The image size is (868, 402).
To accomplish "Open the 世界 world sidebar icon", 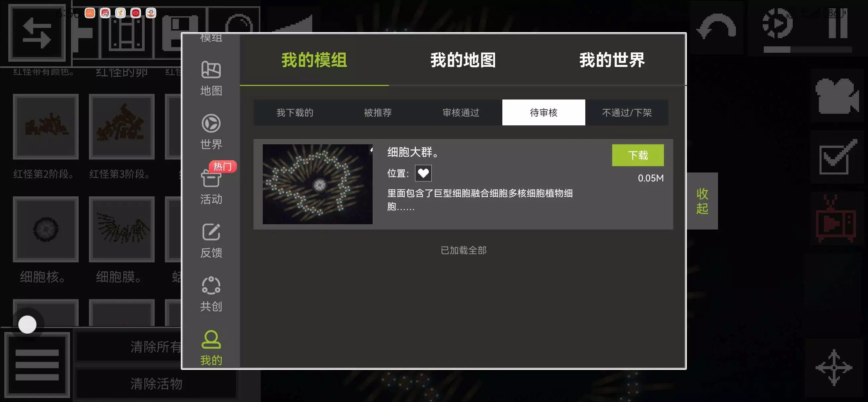I will pyautogui.click(x=211, y=132).
